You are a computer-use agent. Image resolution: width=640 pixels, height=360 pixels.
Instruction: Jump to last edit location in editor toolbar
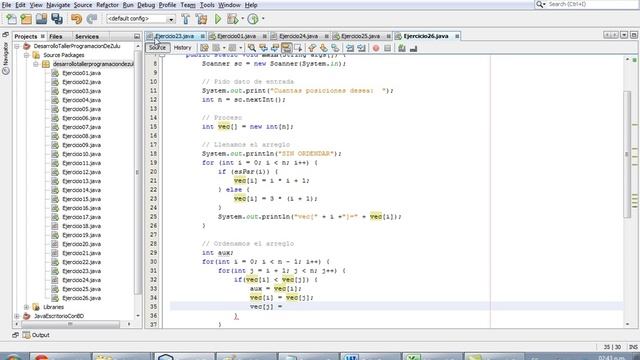pyautogui.click(x=204, y=48)
